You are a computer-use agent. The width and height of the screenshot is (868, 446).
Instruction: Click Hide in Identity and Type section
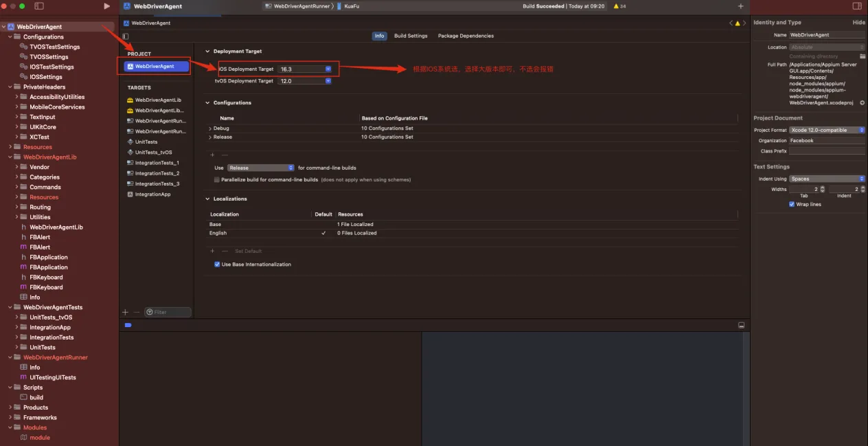point(858,23)
